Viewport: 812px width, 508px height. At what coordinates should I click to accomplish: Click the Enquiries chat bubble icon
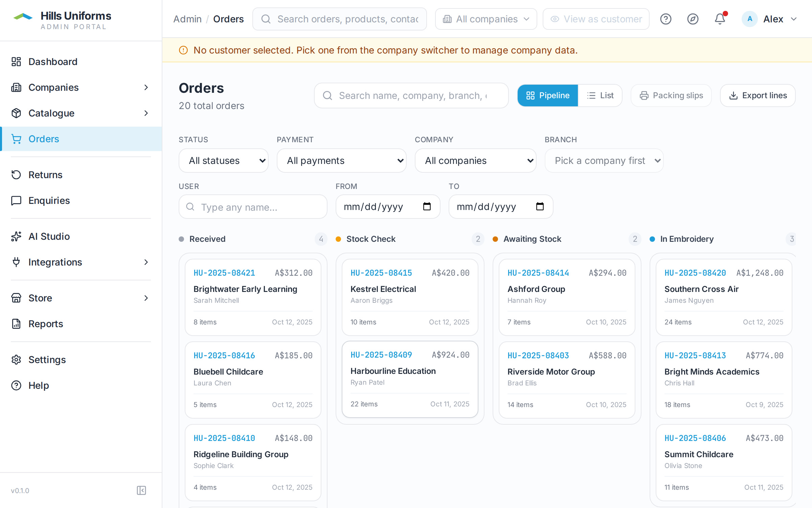click(16, 200)
